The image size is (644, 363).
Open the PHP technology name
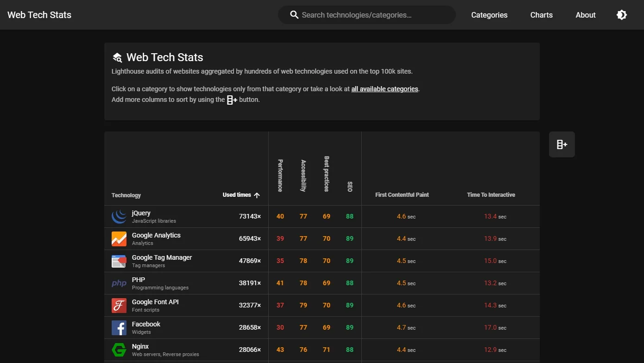tap(139, 280)
